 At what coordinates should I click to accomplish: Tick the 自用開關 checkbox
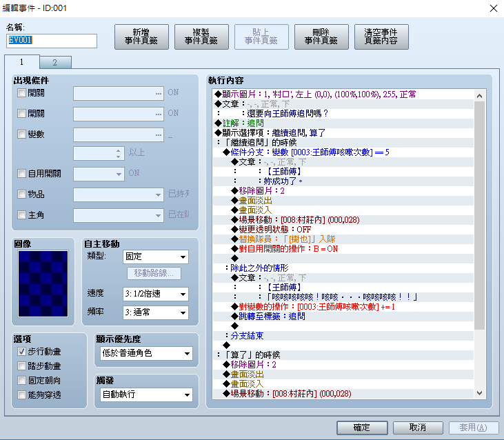(x=21, y=174)
